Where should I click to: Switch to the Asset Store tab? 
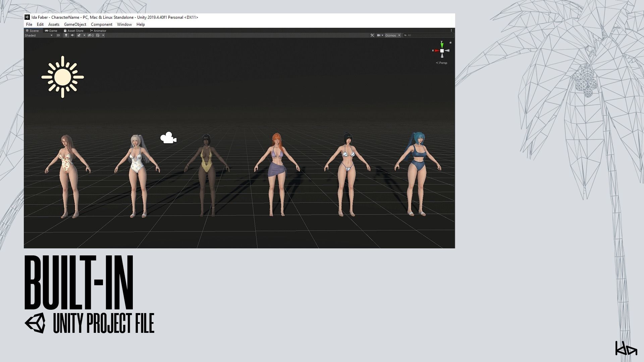73,31
